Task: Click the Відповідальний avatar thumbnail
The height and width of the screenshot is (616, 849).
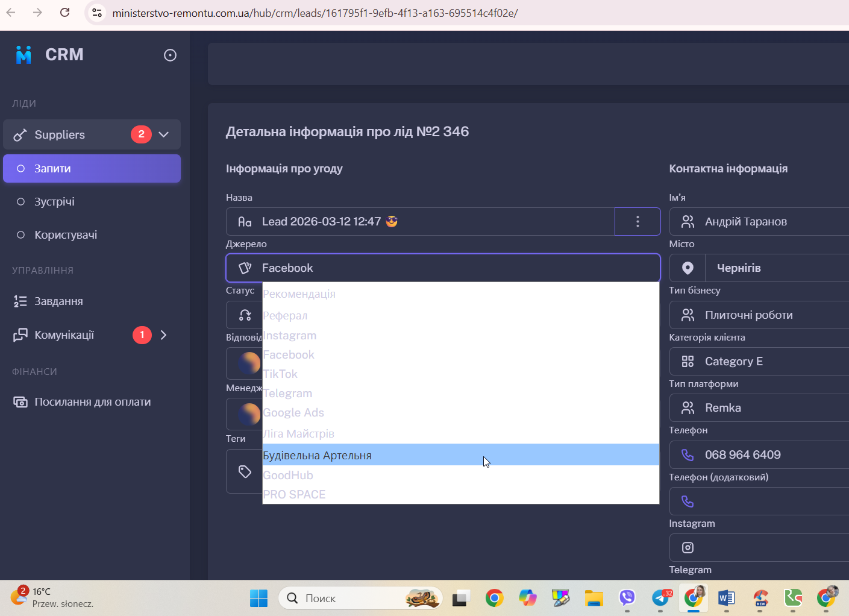Action: (249, 363)
